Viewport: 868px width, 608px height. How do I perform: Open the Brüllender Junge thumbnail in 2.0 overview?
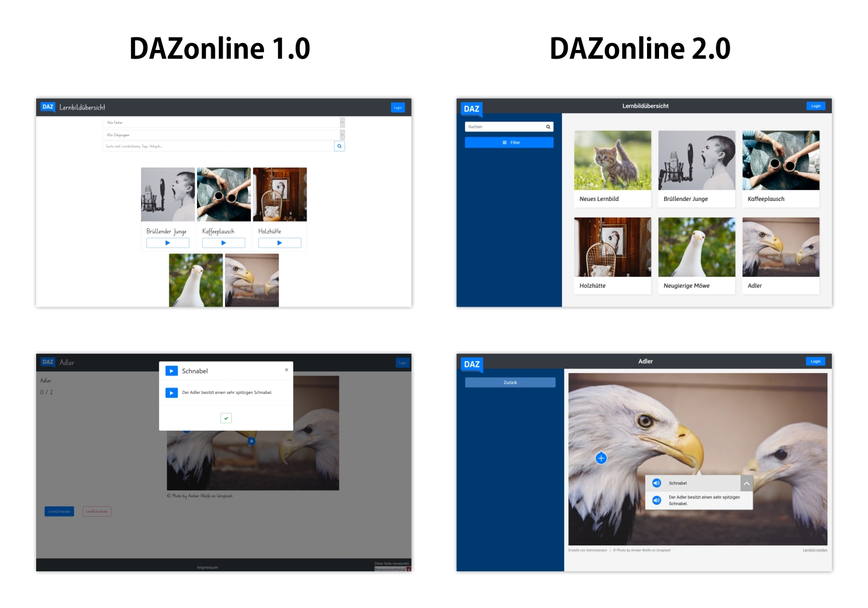[x=697, y=160]
